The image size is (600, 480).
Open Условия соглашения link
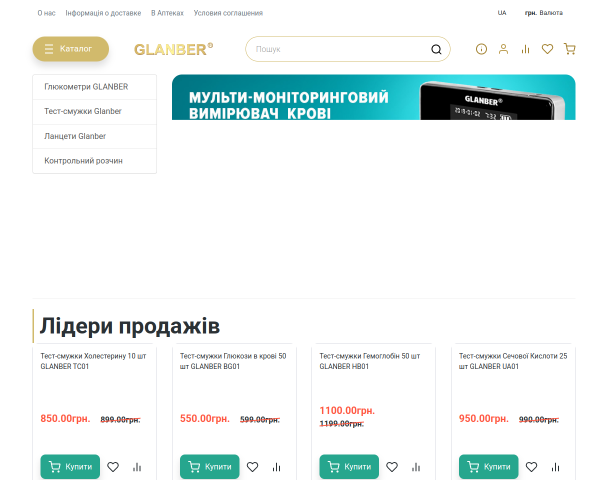pyautogui.click(x=228, y=13)
